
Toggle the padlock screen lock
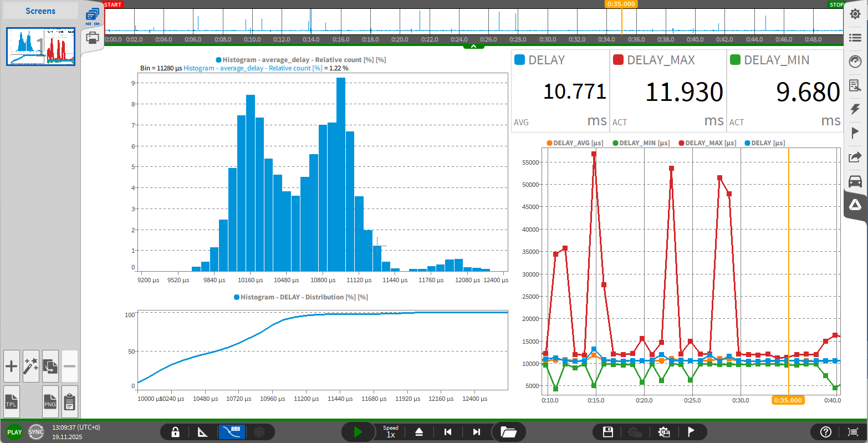[x=175, y=432]
